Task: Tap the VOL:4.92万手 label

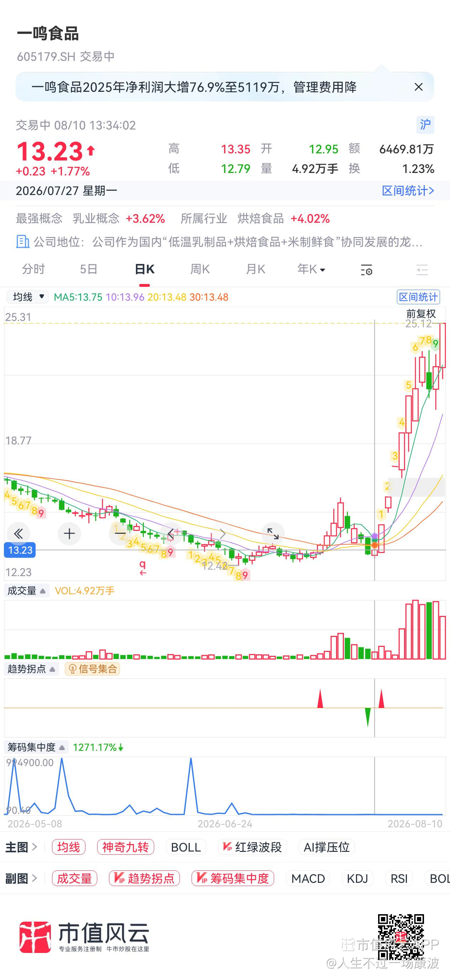Action: point(84,591)
